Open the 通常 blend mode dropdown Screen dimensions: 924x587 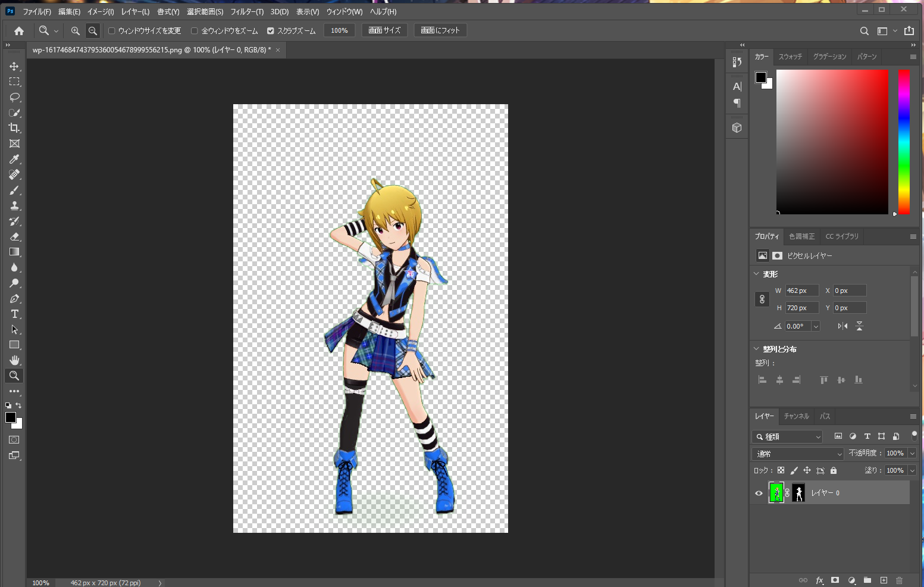pyautogui.click(x=798, y=454)
